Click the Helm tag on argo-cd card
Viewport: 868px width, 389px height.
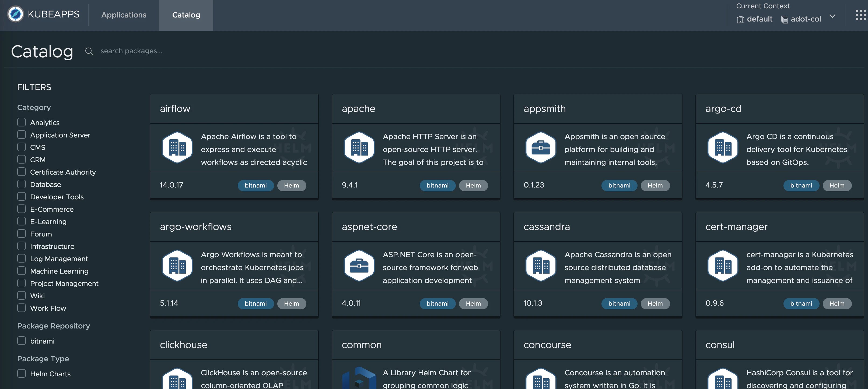tap(837, 186)
